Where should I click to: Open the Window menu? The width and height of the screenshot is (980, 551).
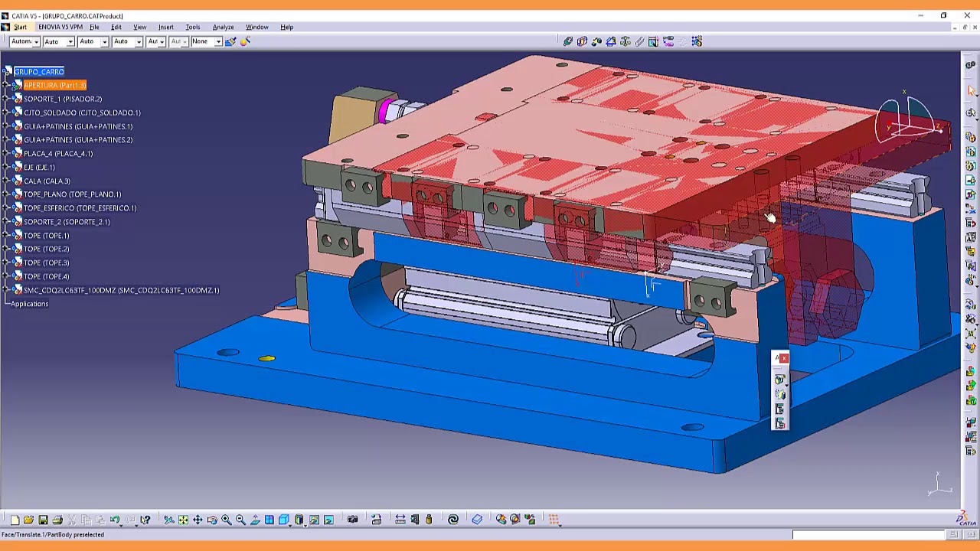pos(256,27)
